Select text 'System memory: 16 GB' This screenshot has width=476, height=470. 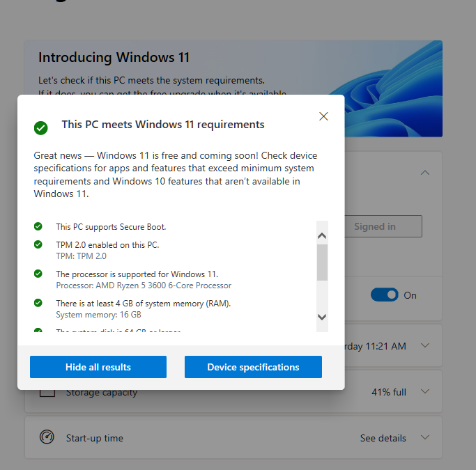pos(98,315)
